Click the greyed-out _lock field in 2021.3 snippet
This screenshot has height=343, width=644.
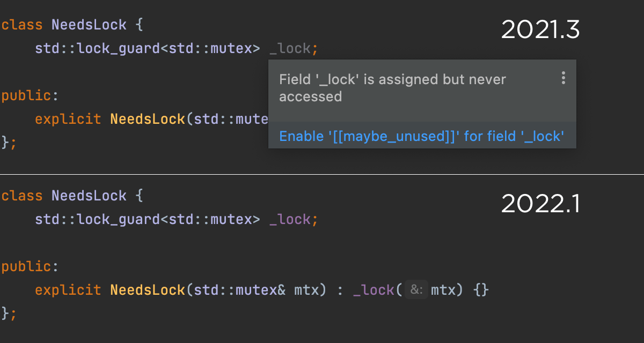[x=290, y=49]
